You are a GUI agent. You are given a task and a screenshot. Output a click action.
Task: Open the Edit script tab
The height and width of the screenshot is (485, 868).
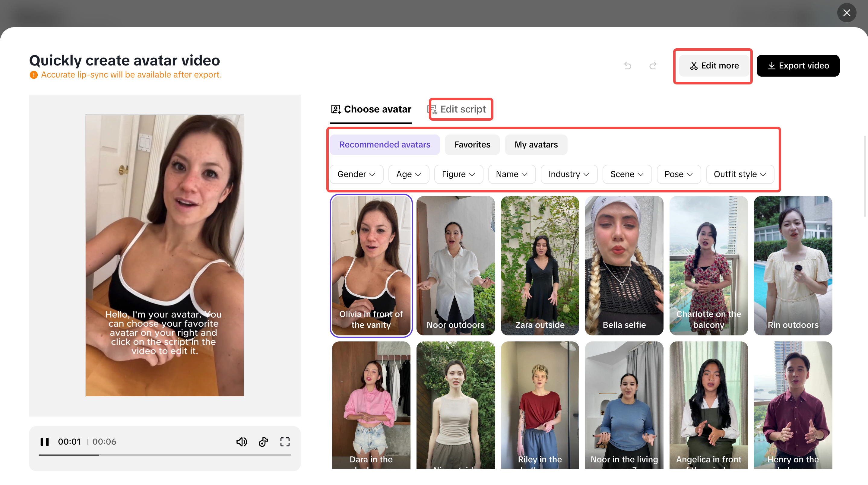coord(461,109)
